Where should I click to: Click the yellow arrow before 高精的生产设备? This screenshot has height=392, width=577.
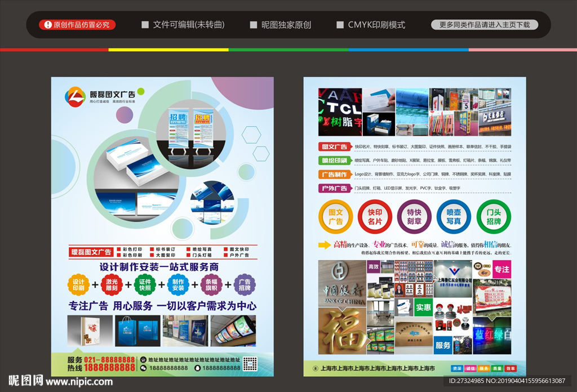pyautogui.click(x=325, y=245)
